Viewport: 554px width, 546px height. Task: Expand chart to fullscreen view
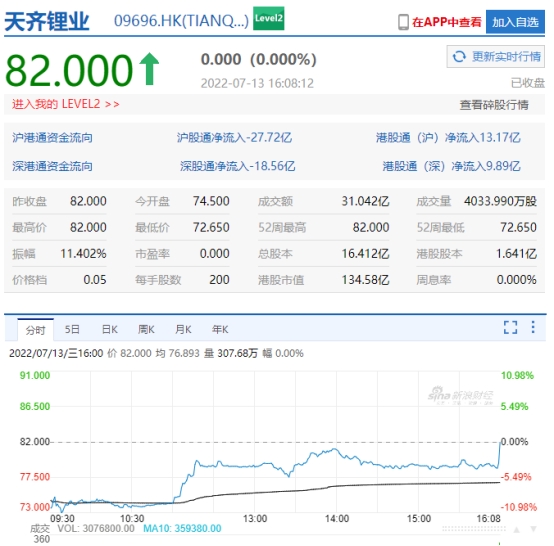[x=510, y=327]
